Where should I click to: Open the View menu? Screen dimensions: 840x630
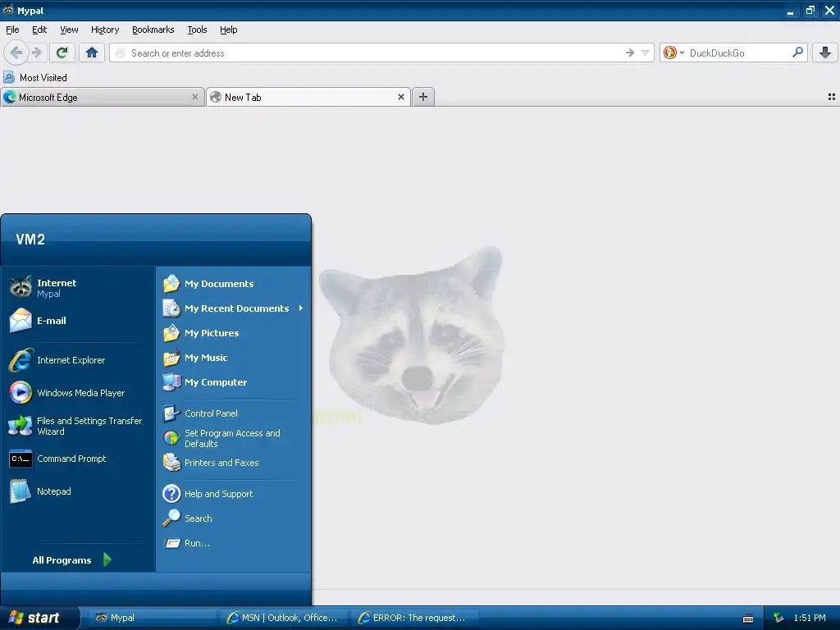[x=69, y=30]
